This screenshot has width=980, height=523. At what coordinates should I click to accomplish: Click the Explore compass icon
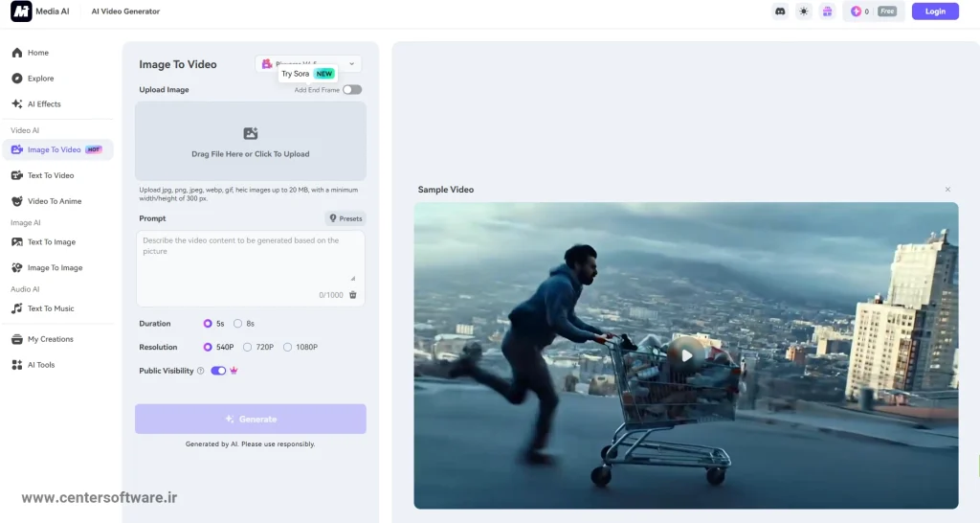(17, 79)
